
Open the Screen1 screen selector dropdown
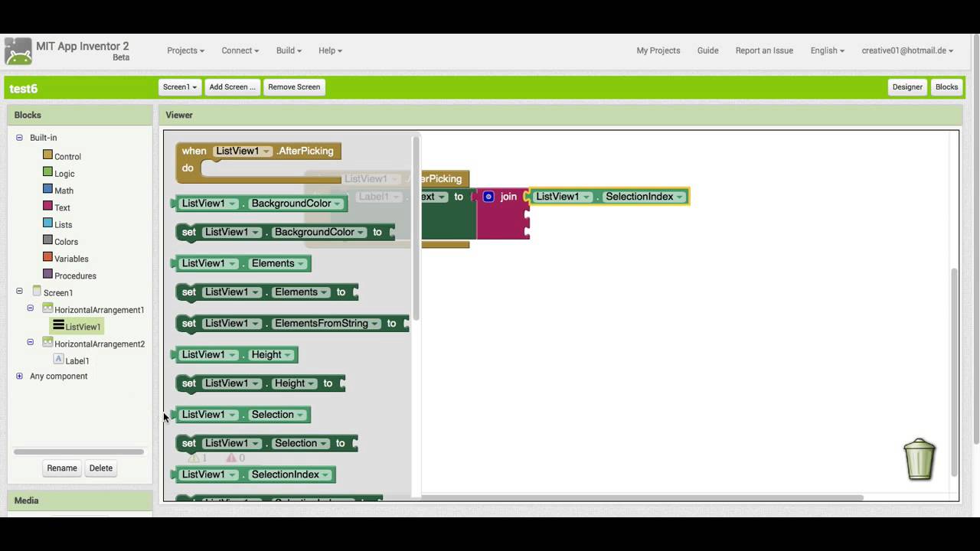coord(180,87)
